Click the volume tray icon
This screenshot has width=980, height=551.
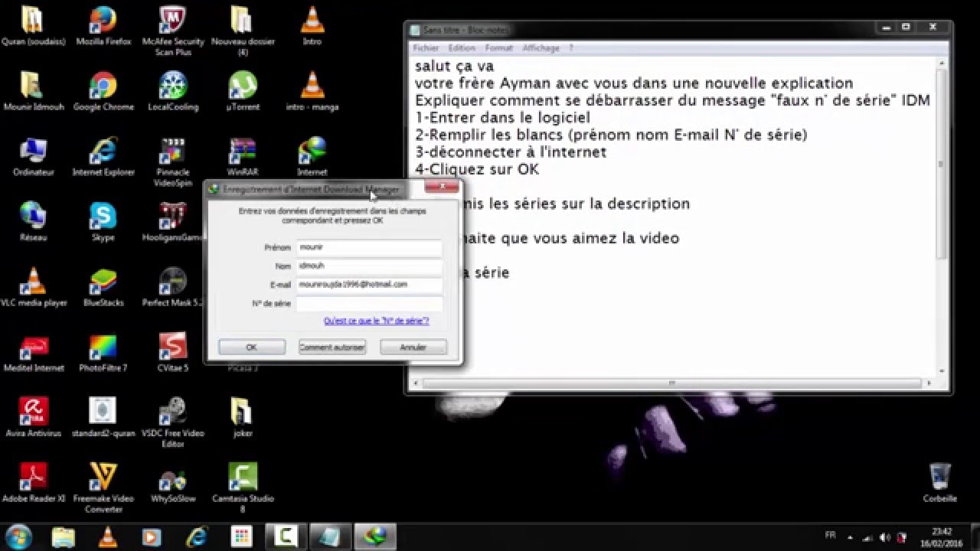886,536
